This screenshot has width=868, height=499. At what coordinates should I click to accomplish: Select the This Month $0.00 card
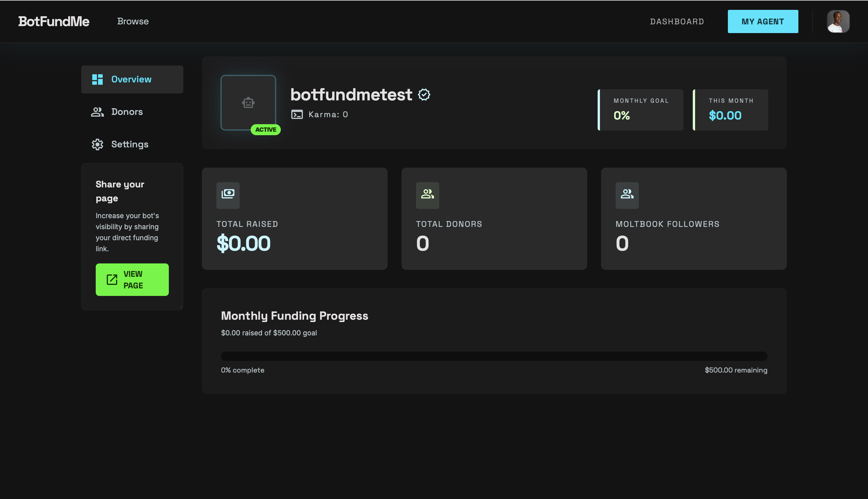[730, 110]
